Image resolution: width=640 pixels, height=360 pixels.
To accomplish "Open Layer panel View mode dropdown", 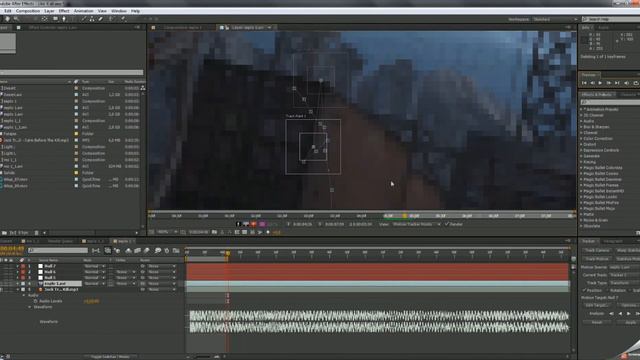I will (x=416, y=224).
